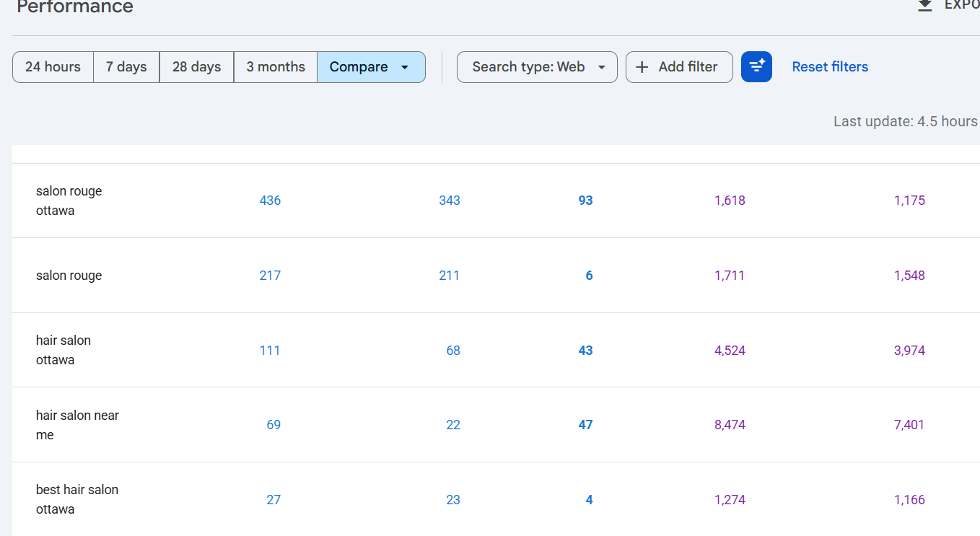Select the 24 hours date range
980x536 pixels.
click(53, 67)
